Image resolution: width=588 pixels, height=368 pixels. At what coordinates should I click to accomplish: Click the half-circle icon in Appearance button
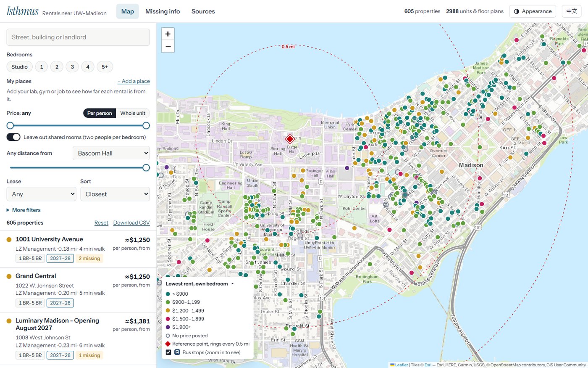tap(517, 11)
